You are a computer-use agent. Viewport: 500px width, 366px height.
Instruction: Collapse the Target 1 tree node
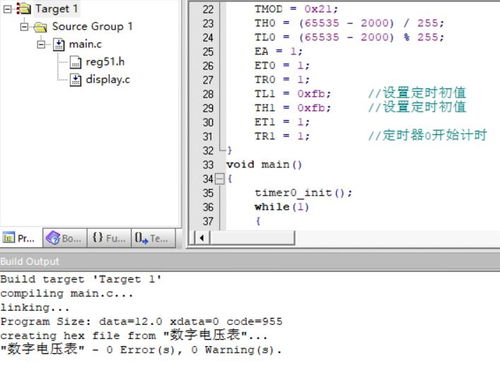coord(7,9)
